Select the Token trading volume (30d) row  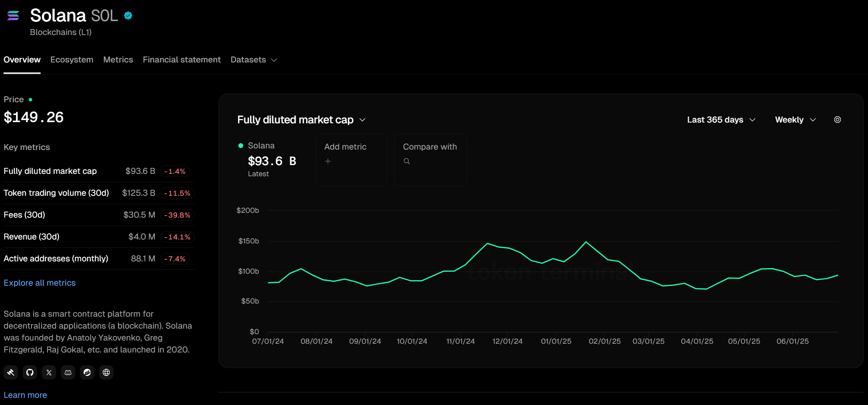click(x=99, y=193)
